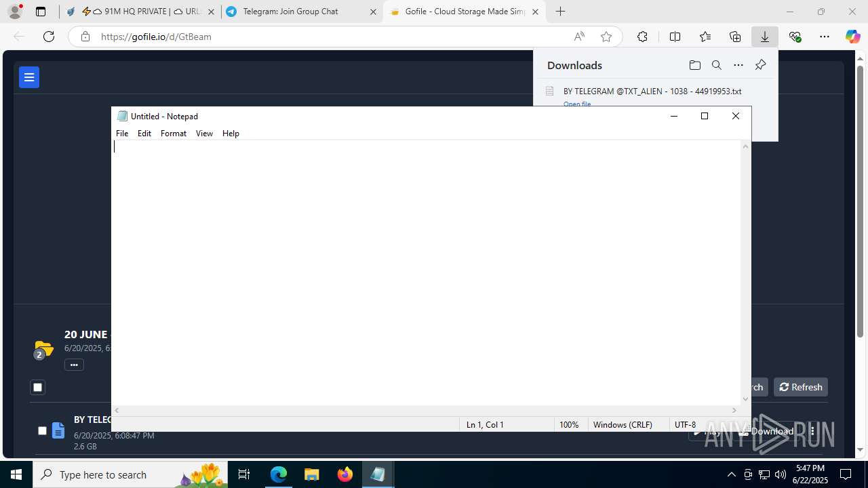Switch to 91M HQ PRIVATE tab
Image resolution: width=868 pixels, height=488 pixels.
[x=140, y=12]
